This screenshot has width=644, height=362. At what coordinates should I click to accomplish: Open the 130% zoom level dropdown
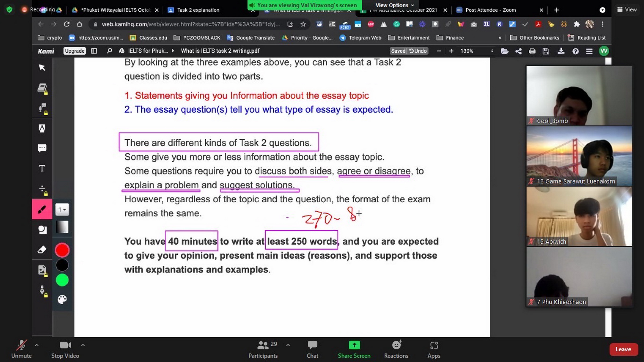tap(477, 51)
